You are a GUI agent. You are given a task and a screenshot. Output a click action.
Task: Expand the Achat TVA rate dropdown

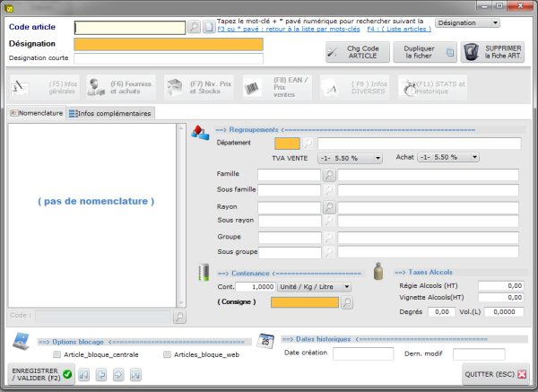tap(447, 157)
